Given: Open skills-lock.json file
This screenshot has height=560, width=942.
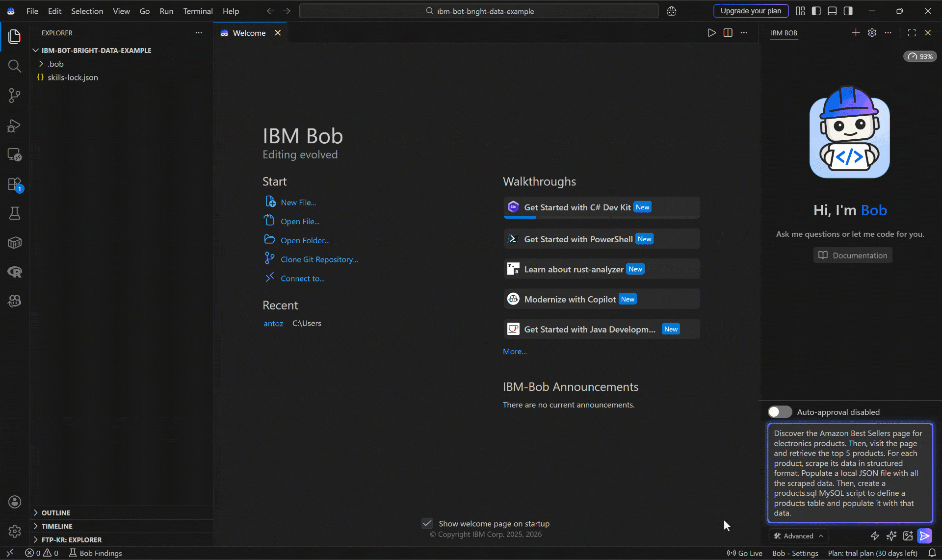Looking at the screenshot, I should [73, 77].
